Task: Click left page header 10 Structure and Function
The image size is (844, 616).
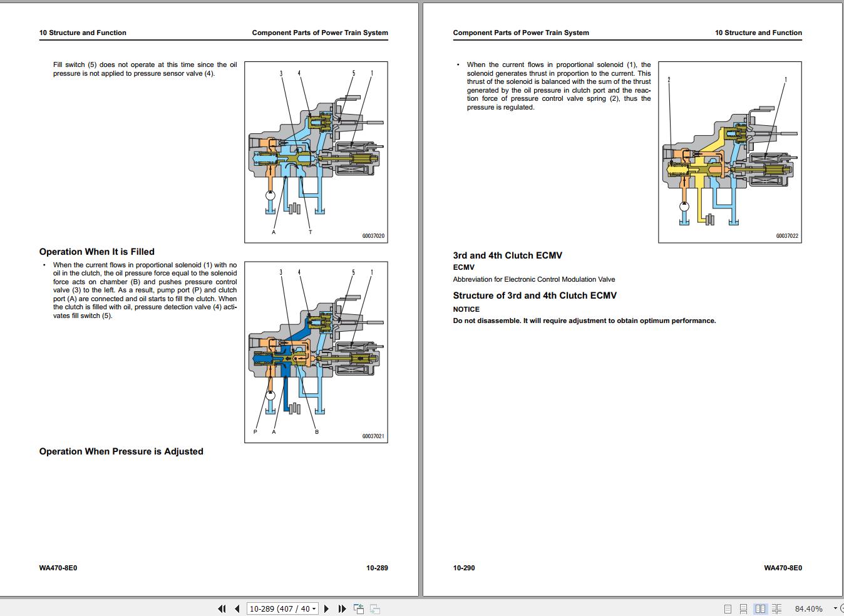Action: coord(83,33)
